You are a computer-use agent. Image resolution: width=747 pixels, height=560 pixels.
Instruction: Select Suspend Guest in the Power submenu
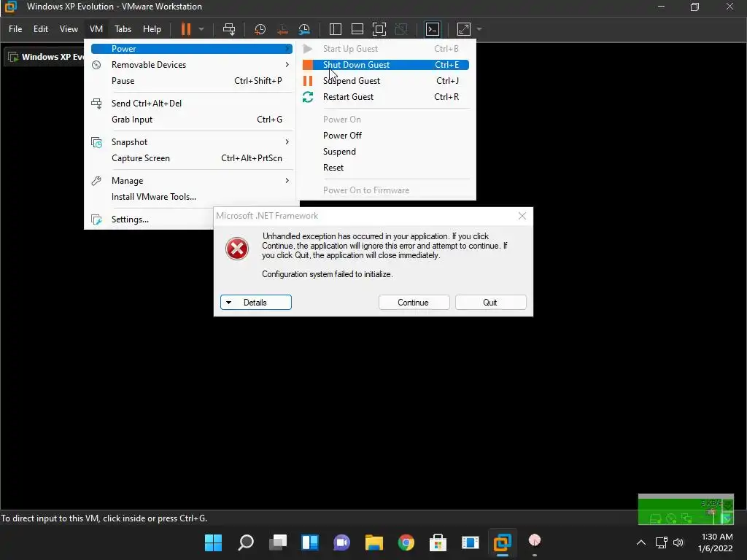pyautogui.click(x=385, y=81)
